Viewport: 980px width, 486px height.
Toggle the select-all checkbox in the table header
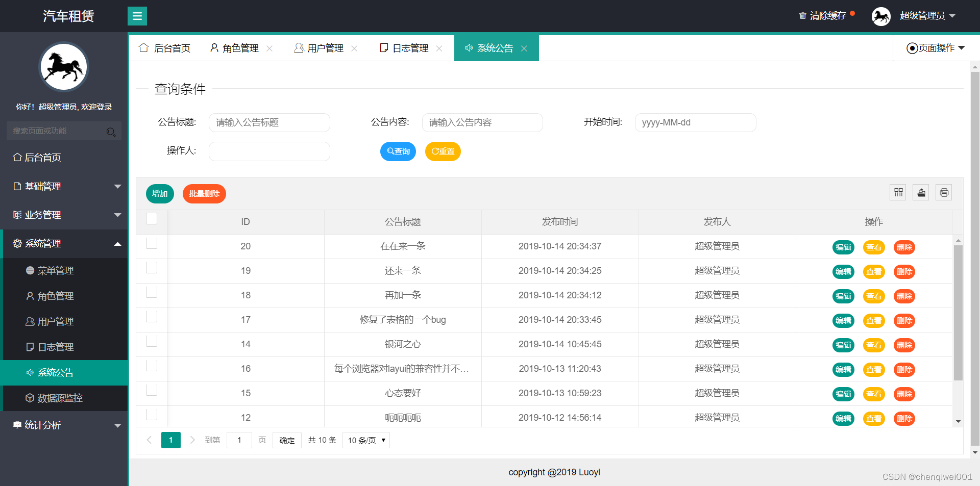click(151, 218)
